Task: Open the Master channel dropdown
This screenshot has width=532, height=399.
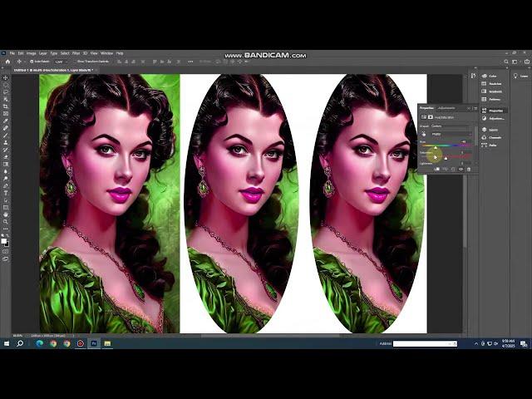Action: pyautogui.click(x=451, y=134)
